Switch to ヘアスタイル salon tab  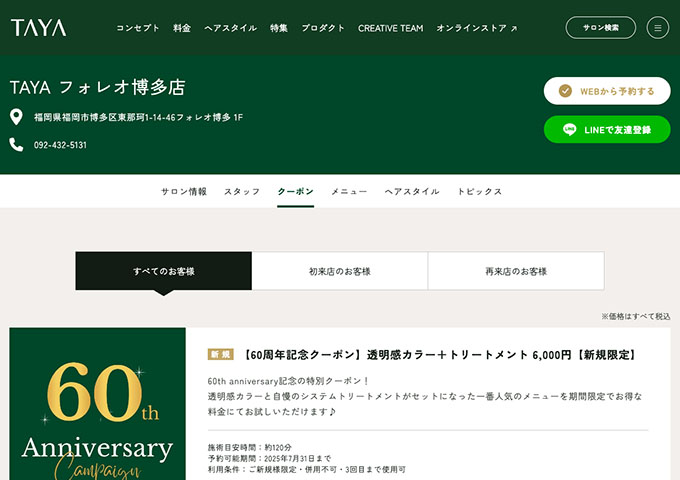tap(412, 191)
